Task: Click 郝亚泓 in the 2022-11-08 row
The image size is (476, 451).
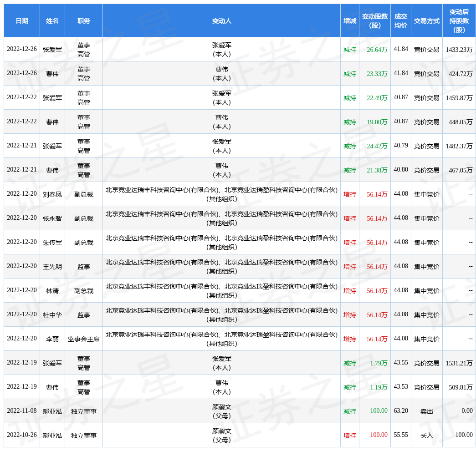Action: click(52, 411)
